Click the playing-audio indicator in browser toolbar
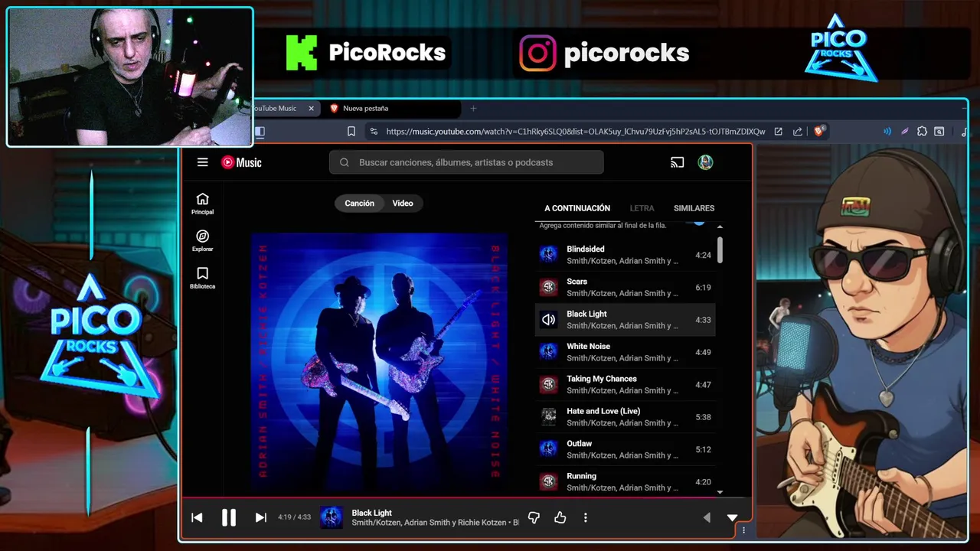Screen dimensions: 980x551 coord(887,131)
